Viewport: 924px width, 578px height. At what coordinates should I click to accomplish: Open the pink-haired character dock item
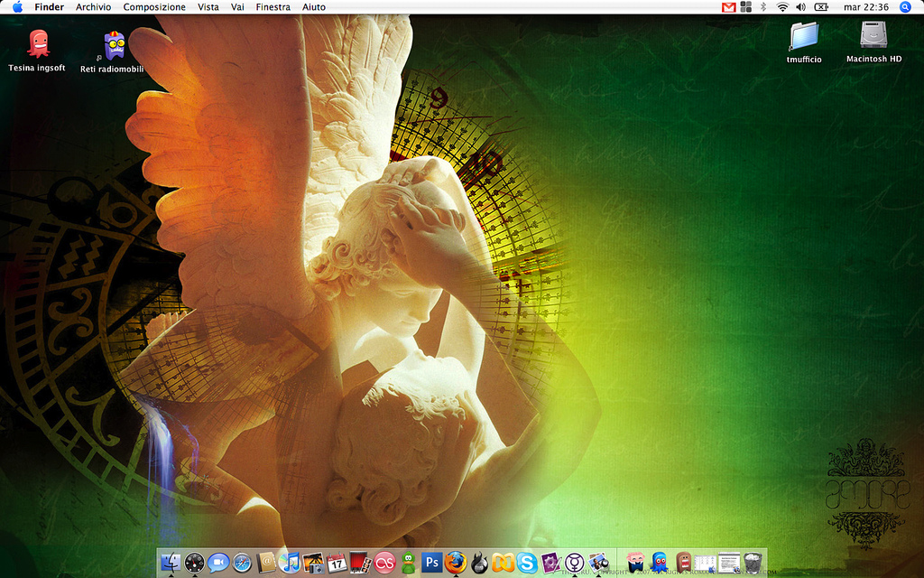pyautogui.click(x=635, y=563)
